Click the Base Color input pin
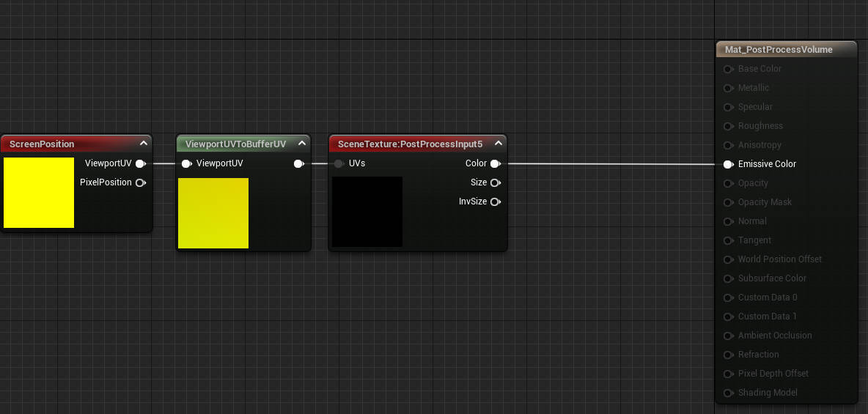This screenshot has width=868, height=414. pyautogui.click(x=728, y=69)
